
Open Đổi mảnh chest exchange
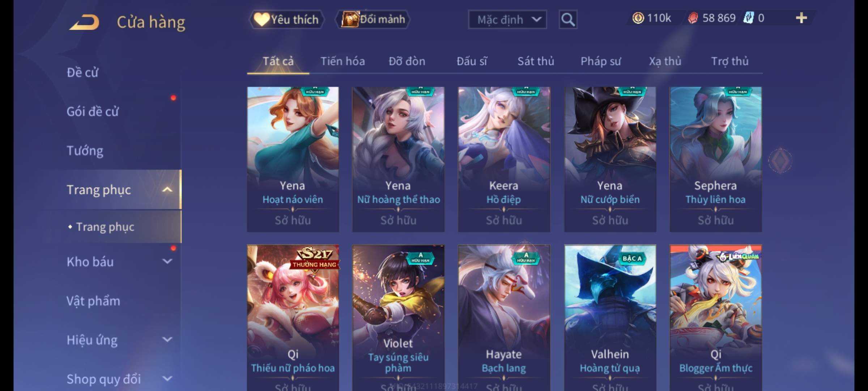click(x=373, y=20)
